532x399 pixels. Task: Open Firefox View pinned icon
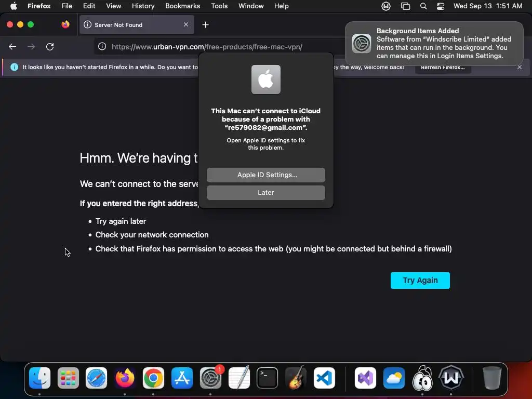tap(65, 24)
